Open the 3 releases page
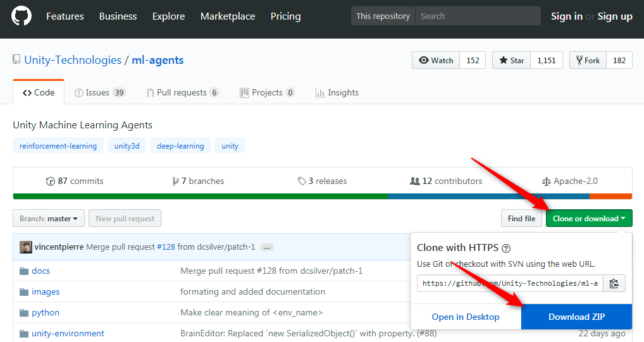The height and width of the screenshot is (342, 644). tap(323, 181)
